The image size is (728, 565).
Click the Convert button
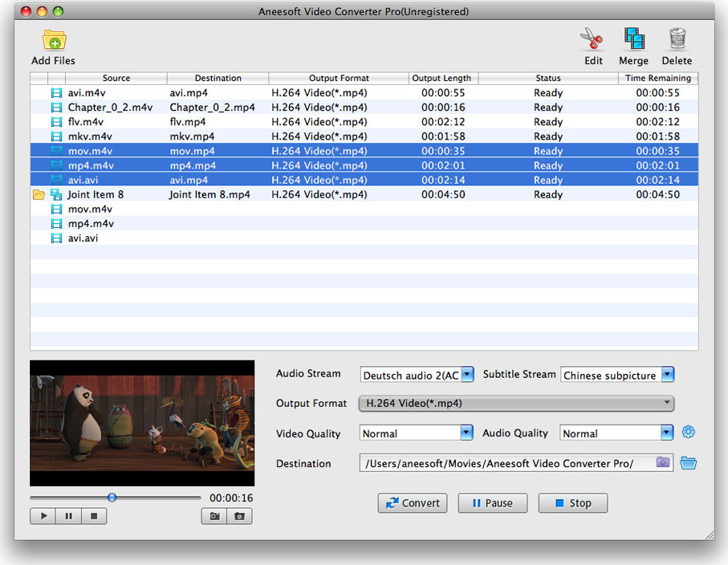tap(413, 502)
